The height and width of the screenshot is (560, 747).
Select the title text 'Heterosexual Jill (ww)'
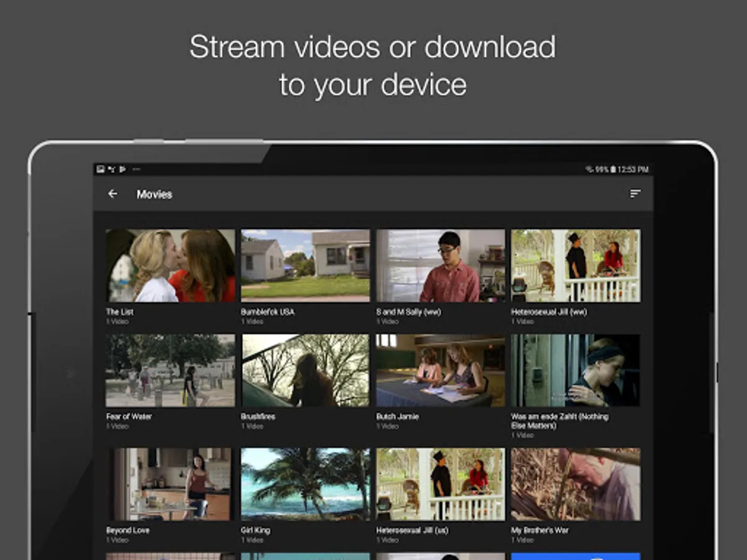point(549,312)
